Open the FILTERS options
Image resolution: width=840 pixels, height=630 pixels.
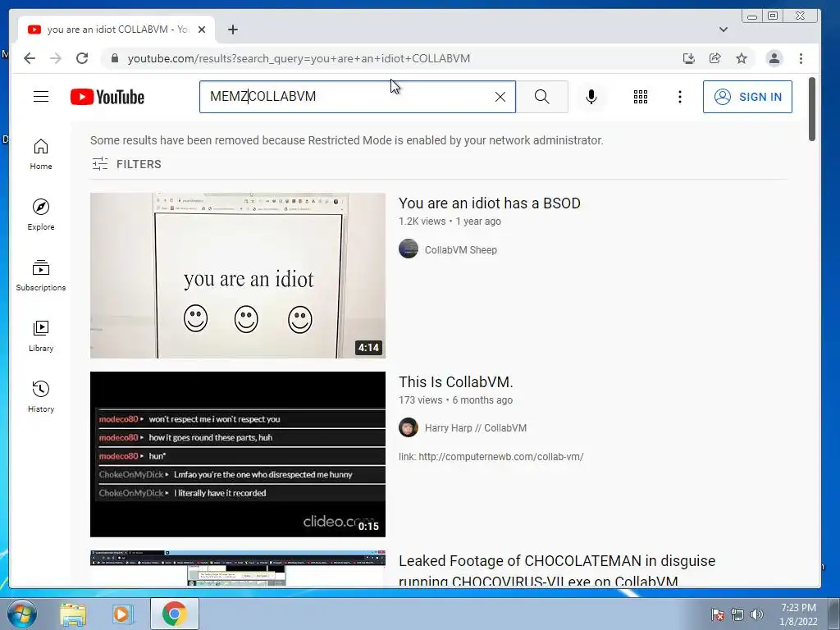point(126,164)
